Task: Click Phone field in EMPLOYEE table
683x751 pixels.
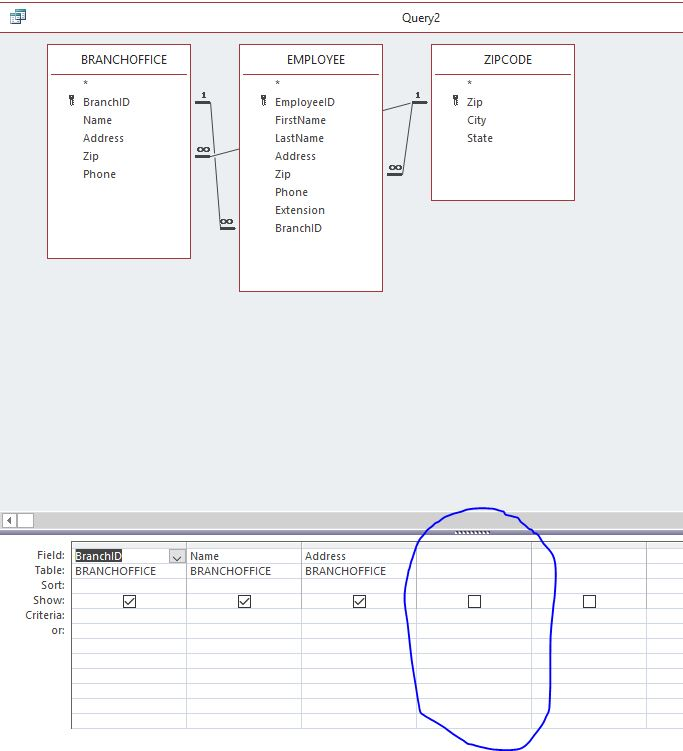Action: 291,192
